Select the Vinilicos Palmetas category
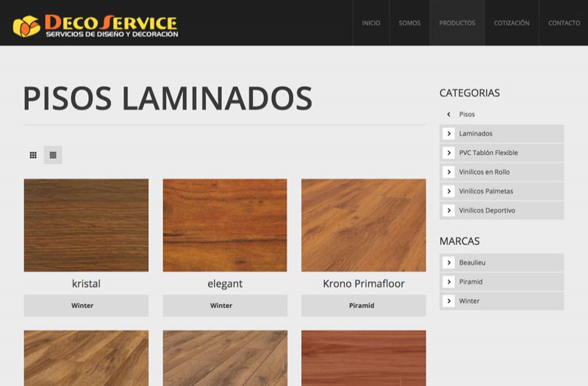This screenshot has width=588, height=386. point(502,191)
